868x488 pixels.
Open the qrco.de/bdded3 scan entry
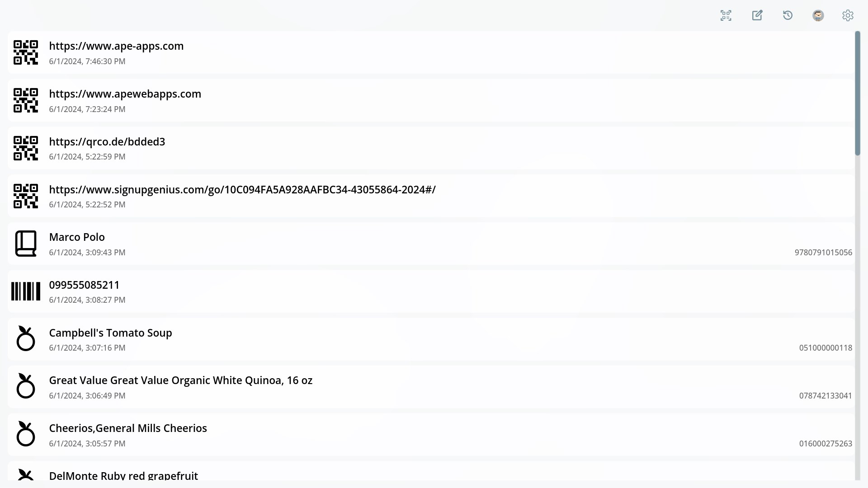tap(107, 141)
